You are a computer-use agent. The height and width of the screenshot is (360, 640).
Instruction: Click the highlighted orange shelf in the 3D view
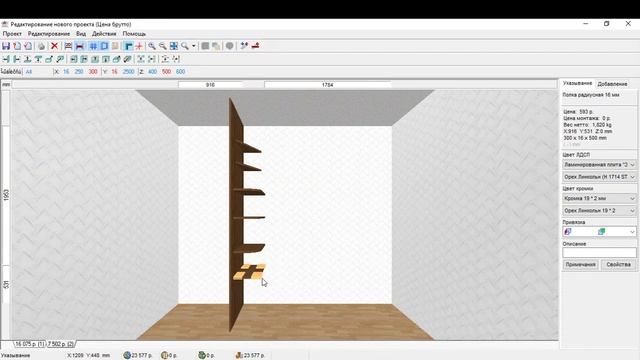pyautogui.click(x=249, y=273)
